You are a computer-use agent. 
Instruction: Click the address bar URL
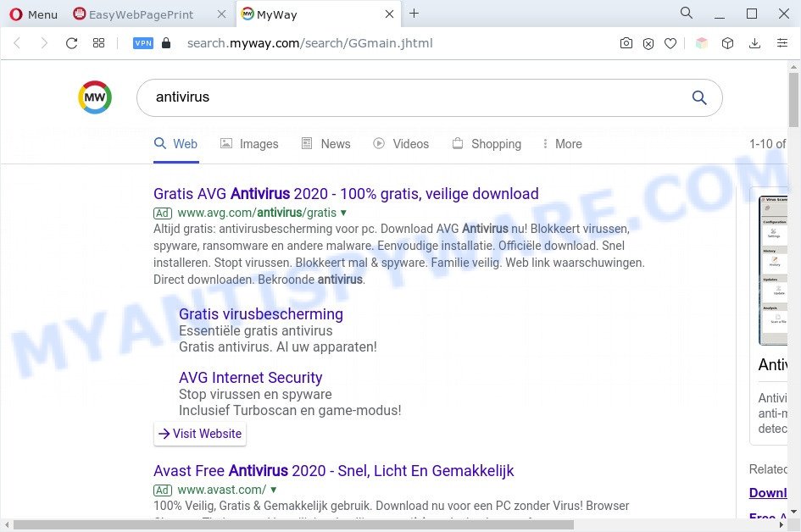309,43
